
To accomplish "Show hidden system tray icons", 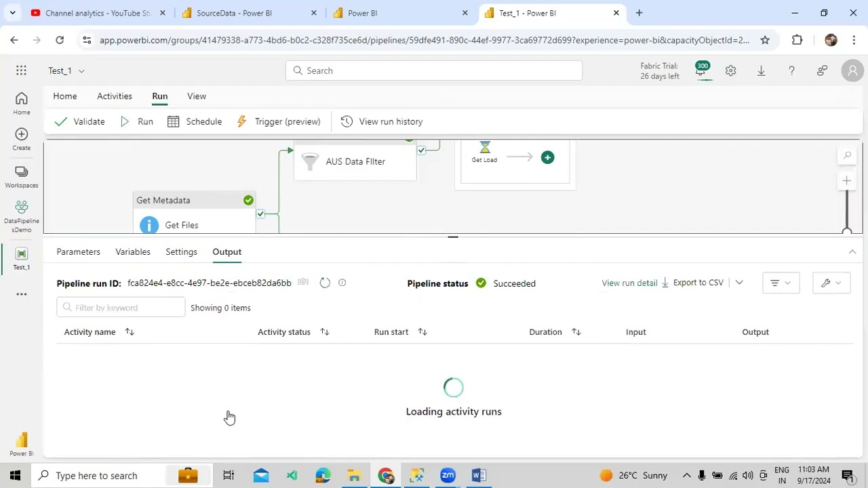I will point(686,475).
